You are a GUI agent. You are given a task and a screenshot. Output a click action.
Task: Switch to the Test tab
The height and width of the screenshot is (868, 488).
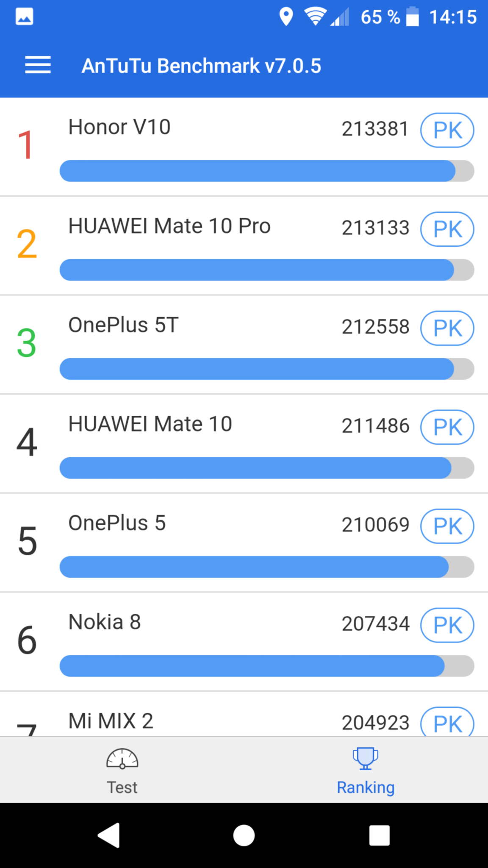pos(122,771)
